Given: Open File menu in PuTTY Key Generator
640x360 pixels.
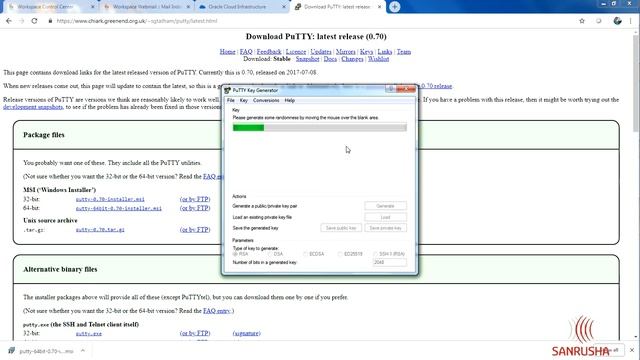Looking at the screenshot, I should click(231, 100).
